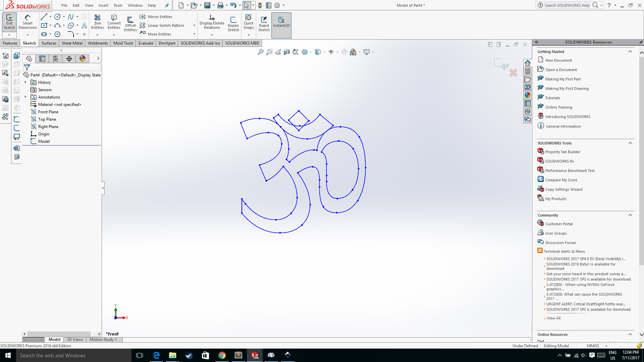The height and width of the screenshot is (362, 644).
Task: Collapse the Getting Started section
Action: tap(630, 52)
